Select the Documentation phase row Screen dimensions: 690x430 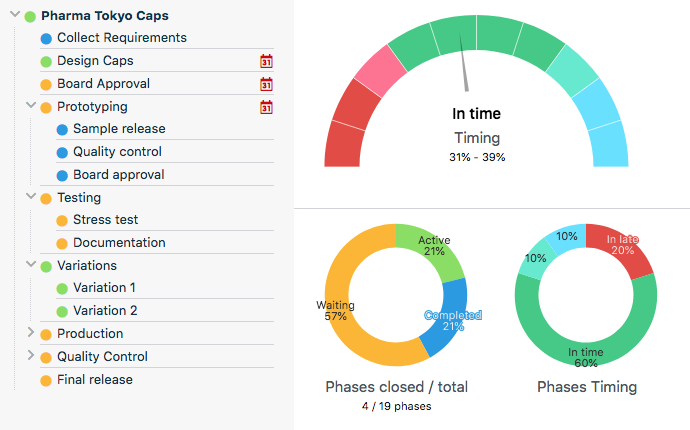point(119,243)
